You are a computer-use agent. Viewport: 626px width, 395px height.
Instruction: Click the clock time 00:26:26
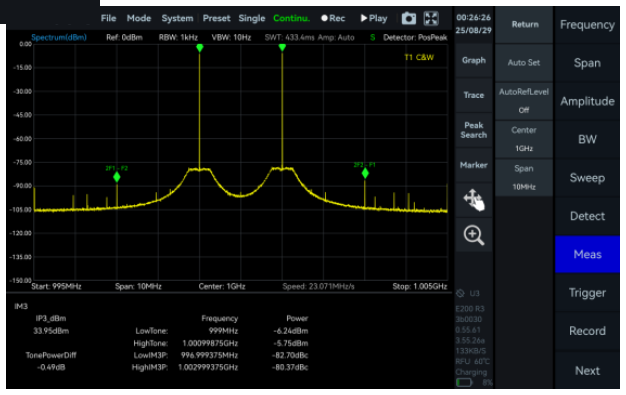(473, 18)
